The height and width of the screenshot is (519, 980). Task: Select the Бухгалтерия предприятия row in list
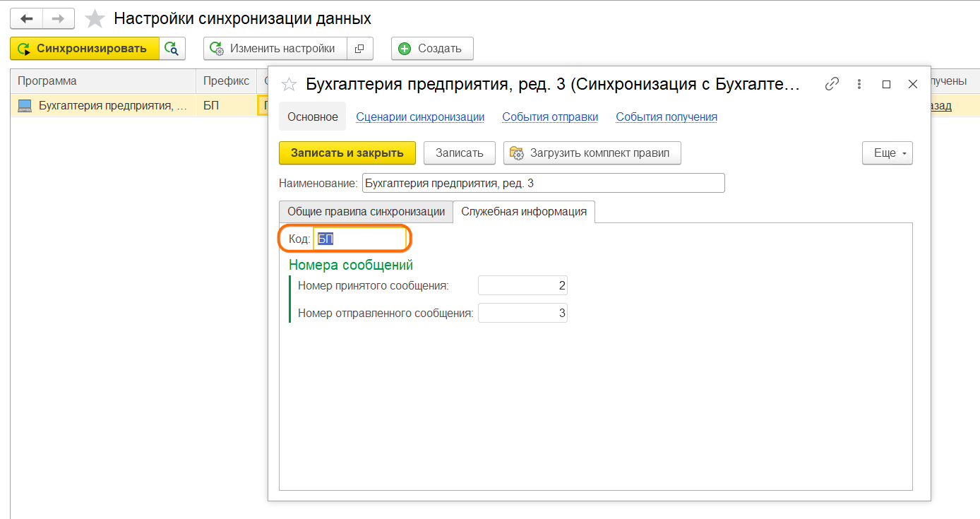103,106
